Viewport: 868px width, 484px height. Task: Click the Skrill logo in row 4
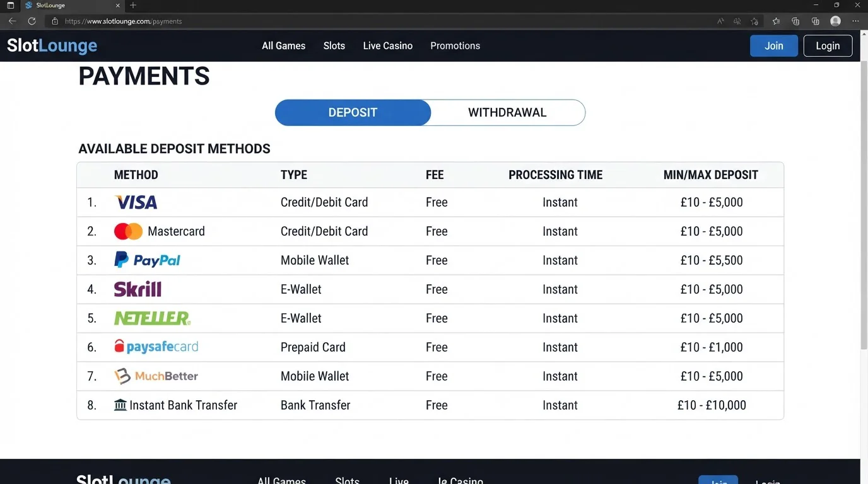[138, 289]
